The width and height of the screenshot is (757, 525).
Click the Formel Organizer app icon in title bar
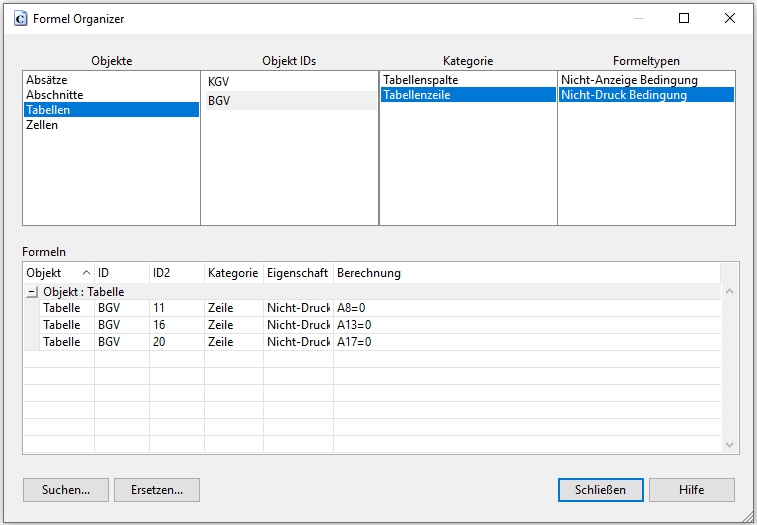pos(21,19)
